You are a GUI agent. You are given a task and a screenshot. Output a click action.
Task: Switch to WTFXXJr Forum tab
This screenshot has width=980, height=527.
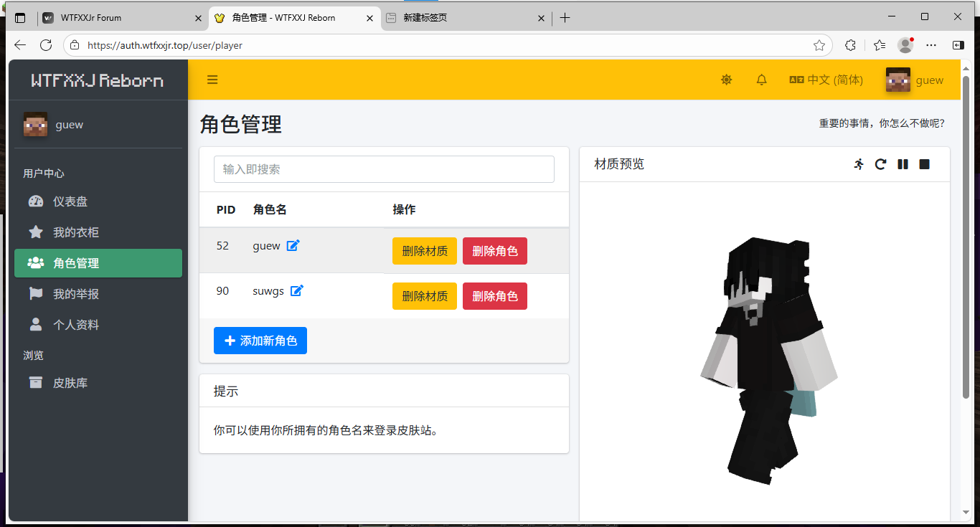121,18
